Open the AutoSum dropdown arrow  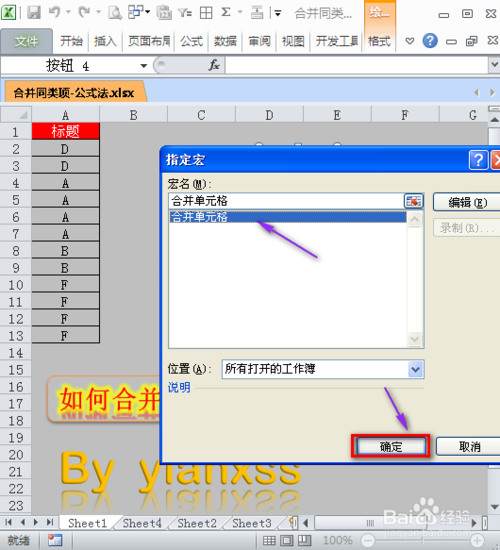[240, 13]
